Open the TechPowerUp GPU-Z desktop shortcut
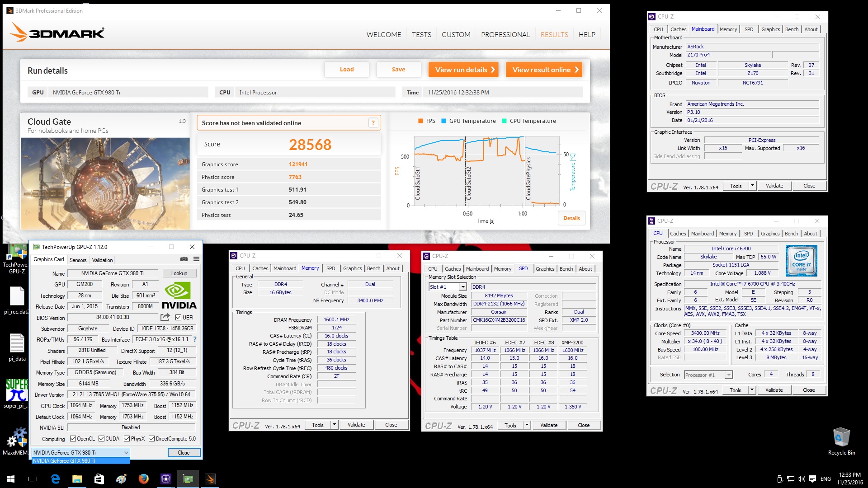Screen dimensions: 868x488 (17, 260)
